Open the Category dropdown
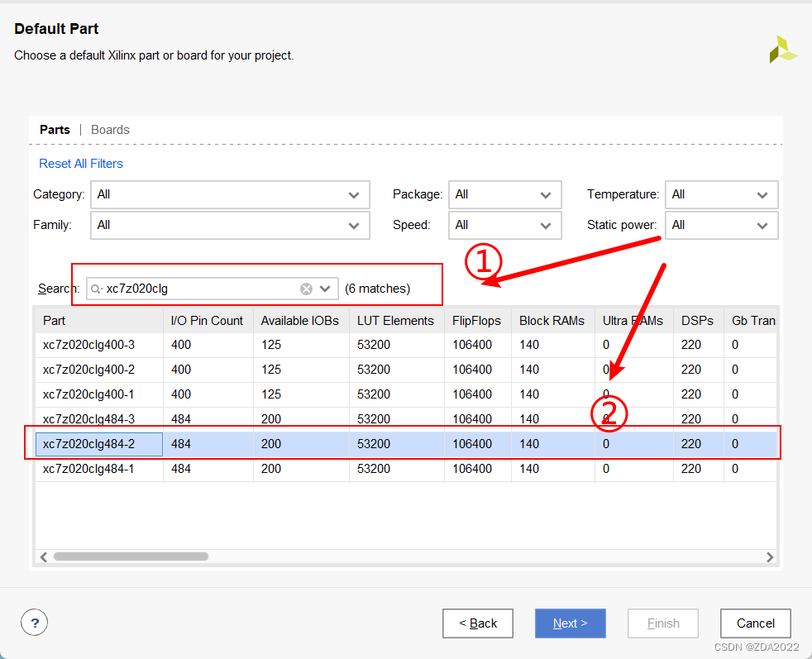Screen dimensions: 812x659 (x=230, y=194)
